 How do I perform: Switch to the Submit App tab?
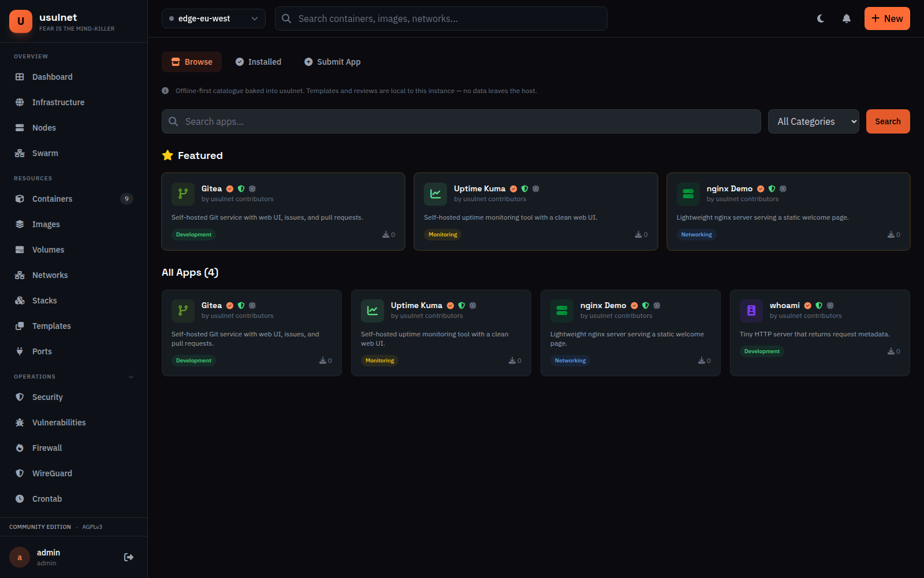point(333,62)
